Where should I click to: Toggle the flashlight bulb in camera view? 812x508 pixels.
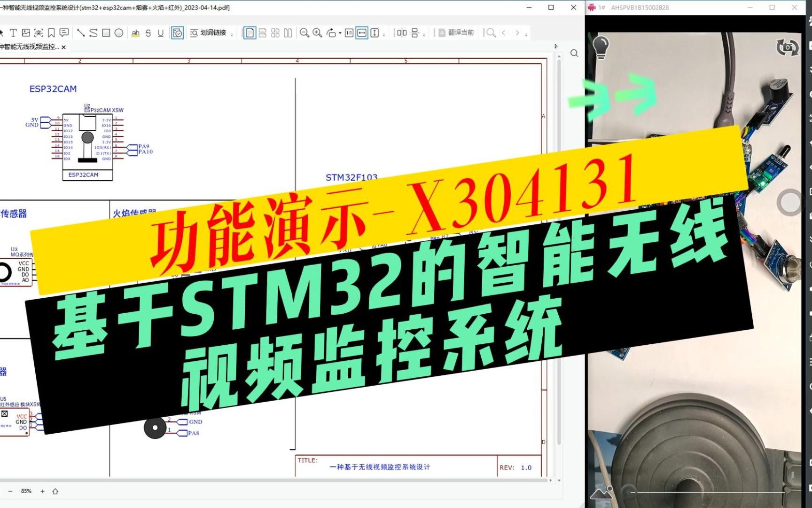601,47
